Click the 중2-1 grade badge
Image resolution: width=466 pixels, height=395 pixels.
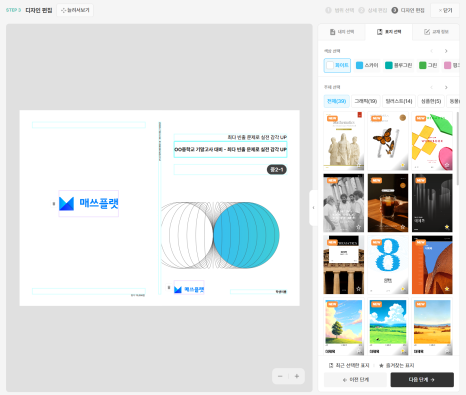(277, 170)
